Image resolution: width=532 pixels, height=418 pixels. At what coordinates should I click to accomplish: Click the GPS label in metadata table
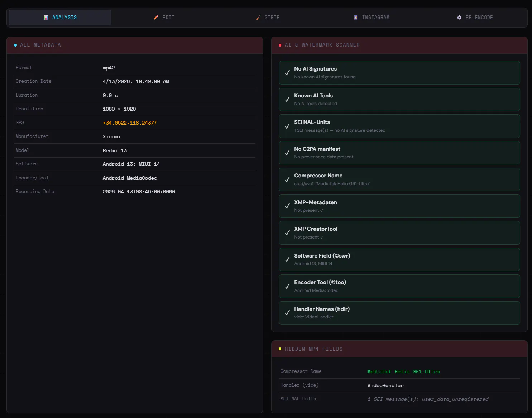tap(20, 122)
